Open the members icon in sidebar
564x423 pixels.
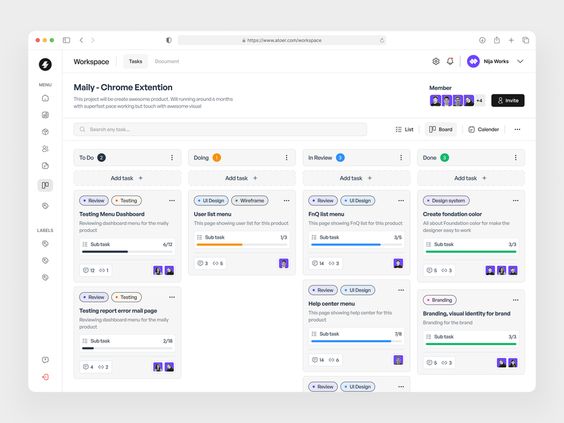pos(45,149)
